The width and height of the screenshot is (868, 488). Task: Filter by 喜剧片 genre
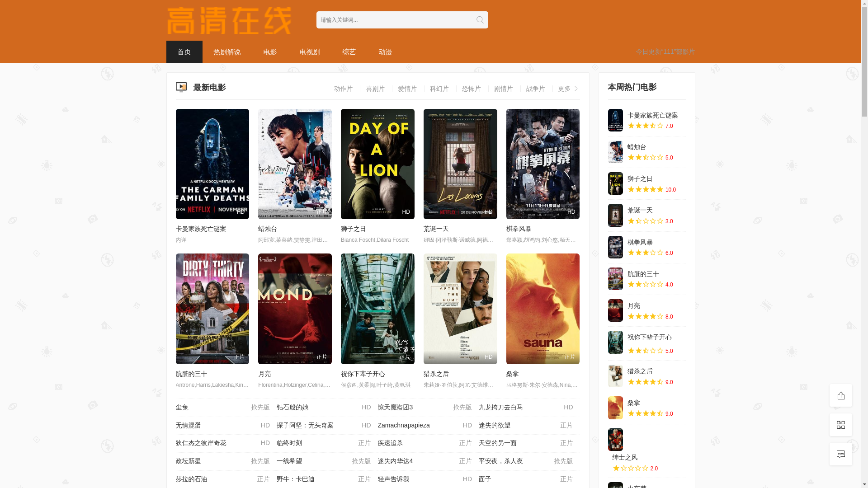pyautogui.click(x=375, y=89)
